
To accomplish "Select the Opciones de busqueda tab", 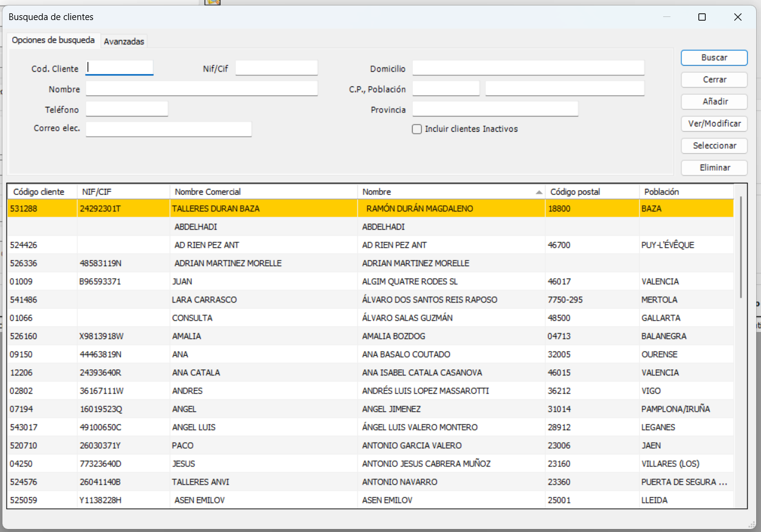I will (53, 40).
